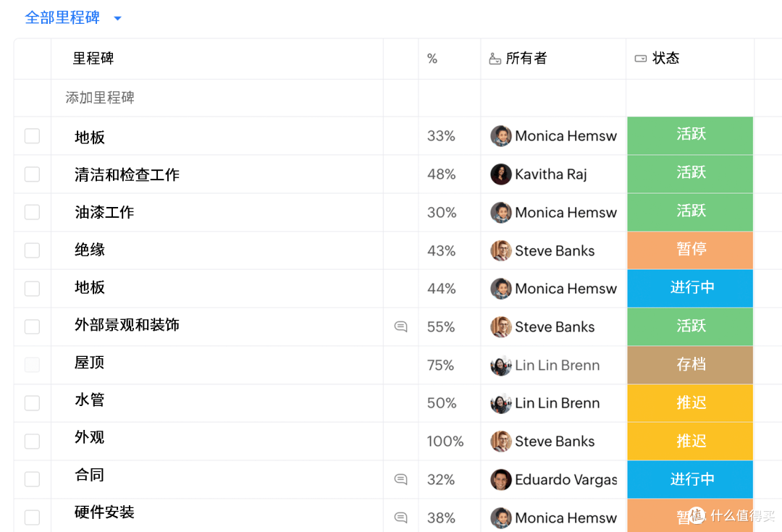Click the % column header
The image size is (782, 532).
(432, 59)
